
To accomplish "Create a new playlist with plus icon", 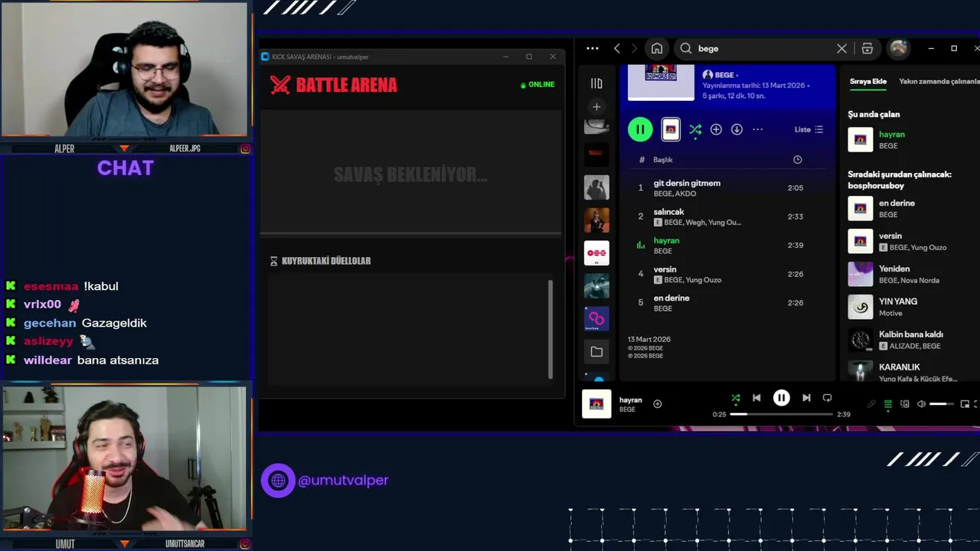I will point(596,106).
